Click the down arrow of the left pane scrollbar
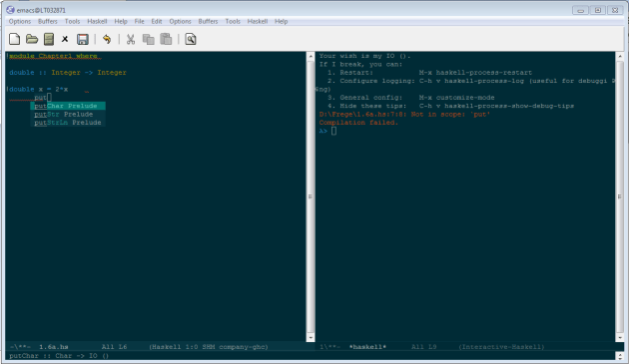This screenshot has height=364, width=629. (x=311, y=337)
